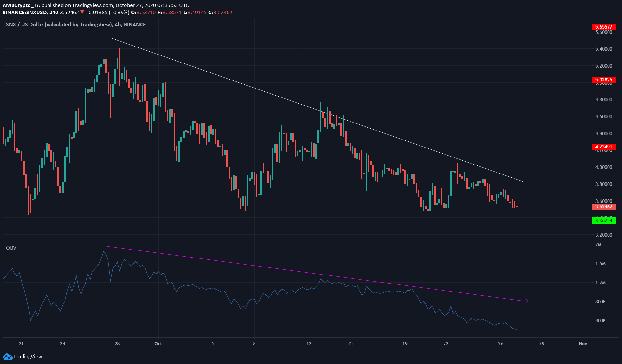
Task: Click the BINANCE:SNXUSD symbol text
Action: click(x=25, y=13)
